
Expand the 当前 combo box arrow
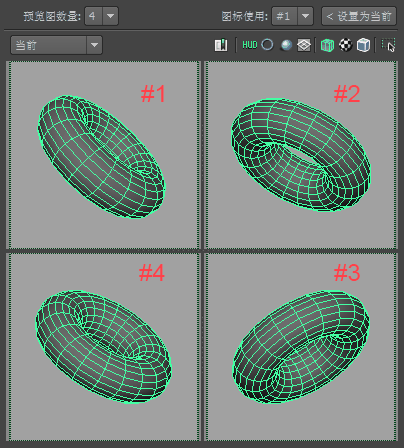tap(94, 45)
